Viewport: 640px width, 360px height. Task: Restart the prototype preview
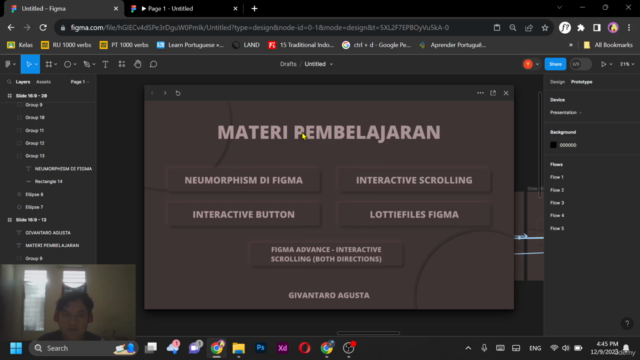point(178,93)
